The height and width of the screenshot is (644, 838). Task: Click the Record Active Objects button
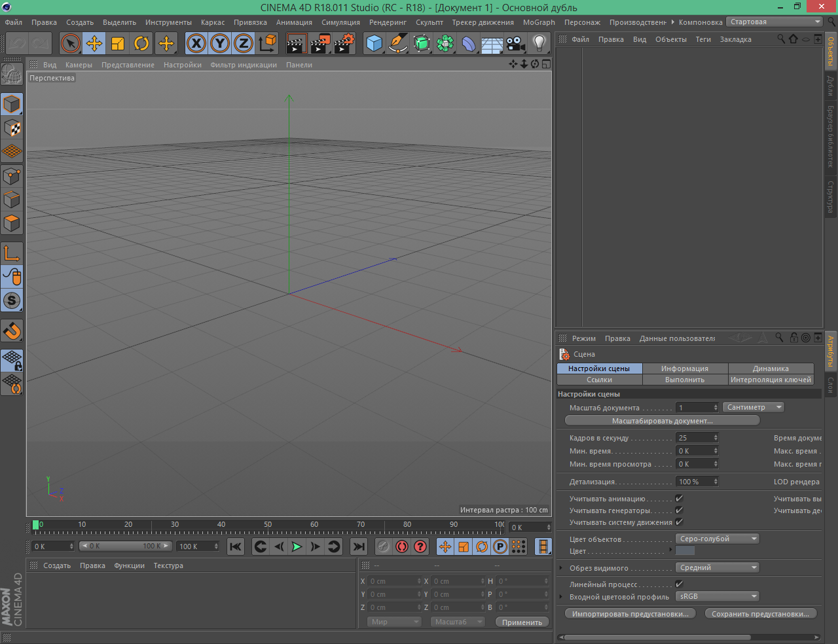pos(384,546)
